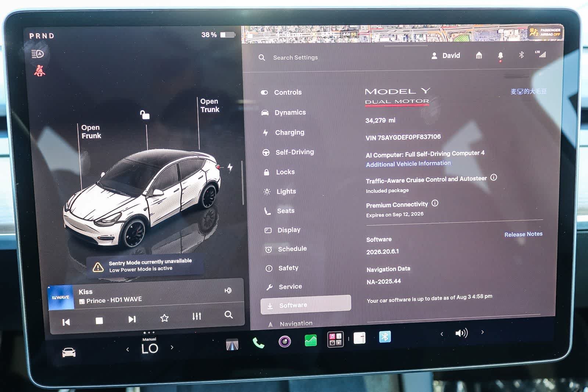Select the Software settings menu
The image size is (588, 392).
[x=306, y=305]
